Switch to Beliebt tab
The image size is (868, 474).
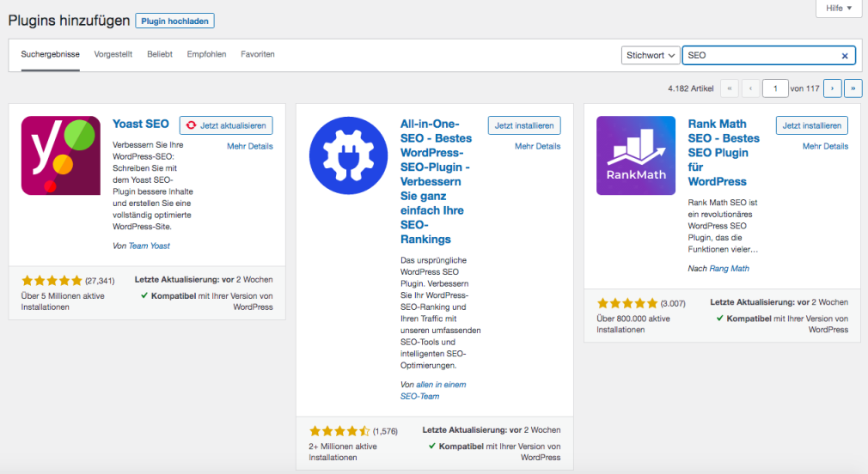tap(160, 54)
